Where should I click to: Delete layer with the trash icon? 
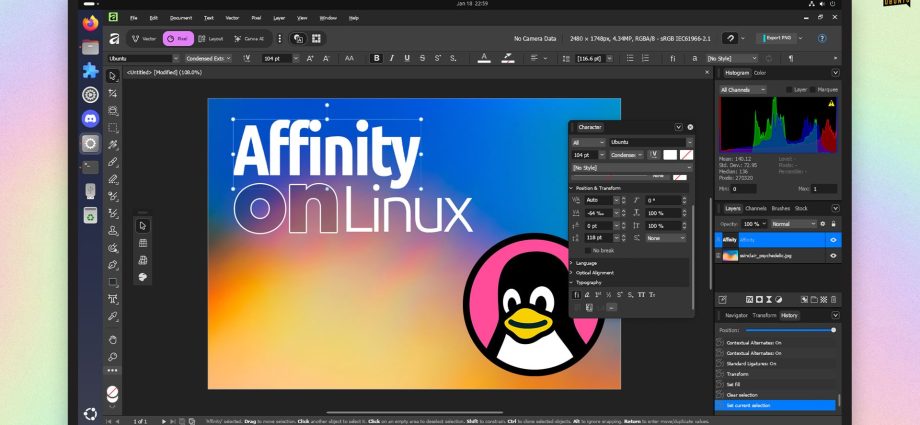pos(834,299)
